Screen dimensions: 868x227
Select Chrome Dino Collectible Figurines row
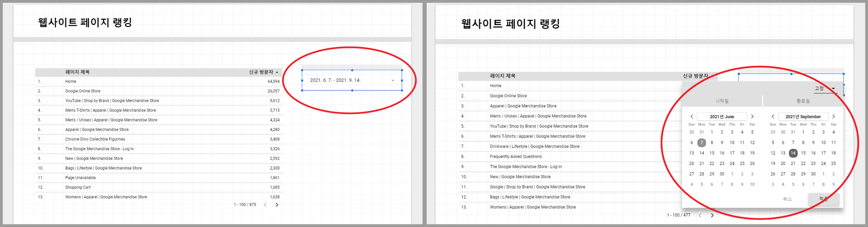coord(158,139)
